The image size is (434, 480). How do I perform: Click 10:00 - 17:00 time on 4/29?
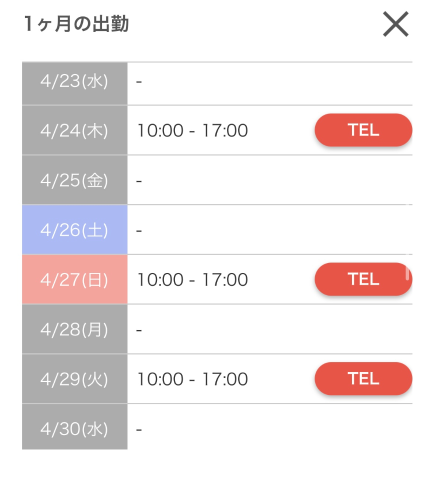pos(192,379)
